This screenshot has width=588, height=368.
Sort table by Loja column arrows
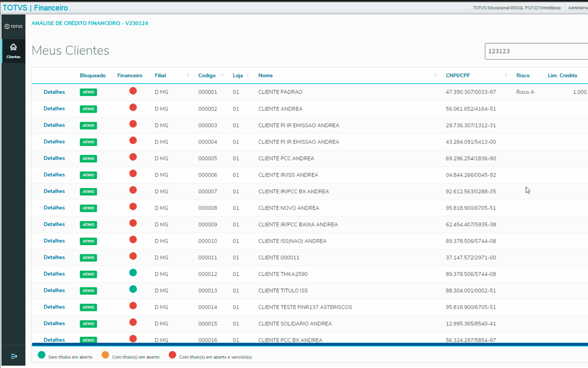(248, 75)
